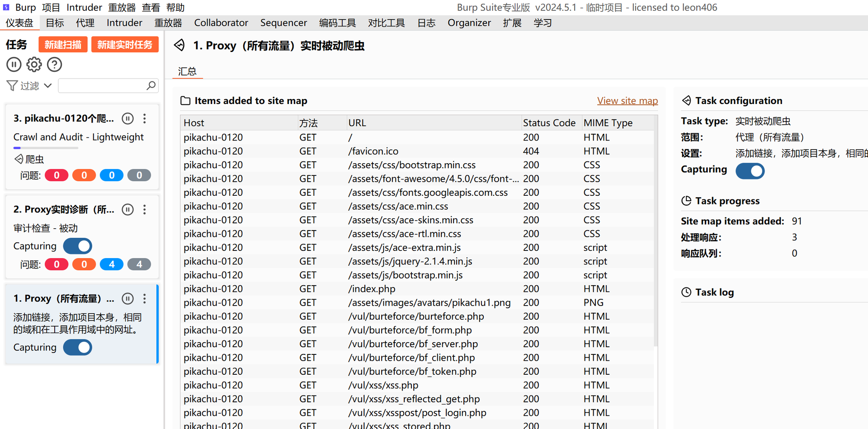
Task: Click the Burp Suite app icon
Action: [x=6, y=7]
